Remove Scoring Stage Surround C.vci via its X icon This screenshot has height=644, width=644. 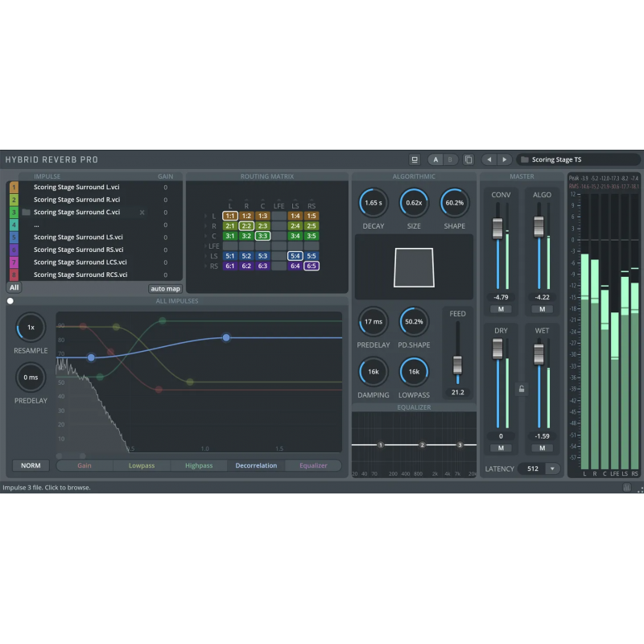142,213
